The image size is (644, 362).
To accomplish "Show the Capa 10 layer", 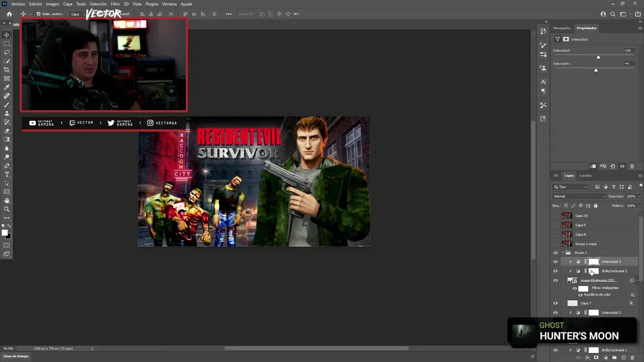I will point(555,216).
